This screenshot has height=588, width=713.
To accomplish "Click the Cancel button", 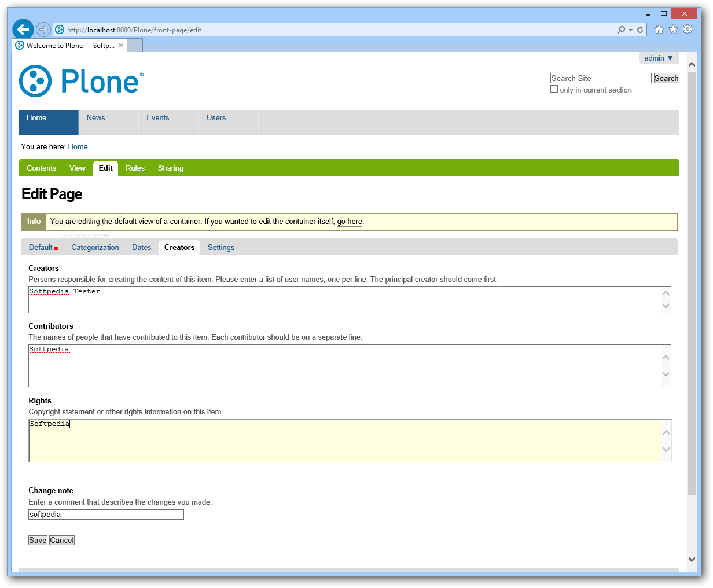I will (x=62, y=540).
